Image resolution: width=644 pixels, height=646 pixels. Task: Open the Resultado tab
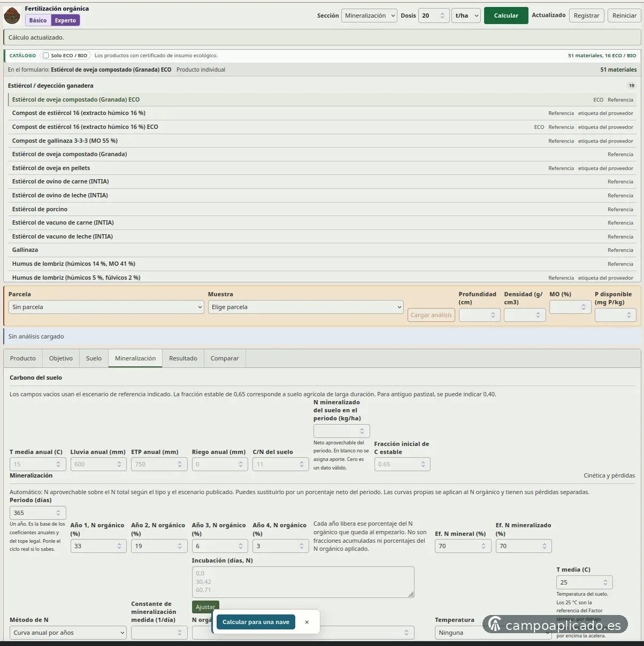click(x=183, y=358)
